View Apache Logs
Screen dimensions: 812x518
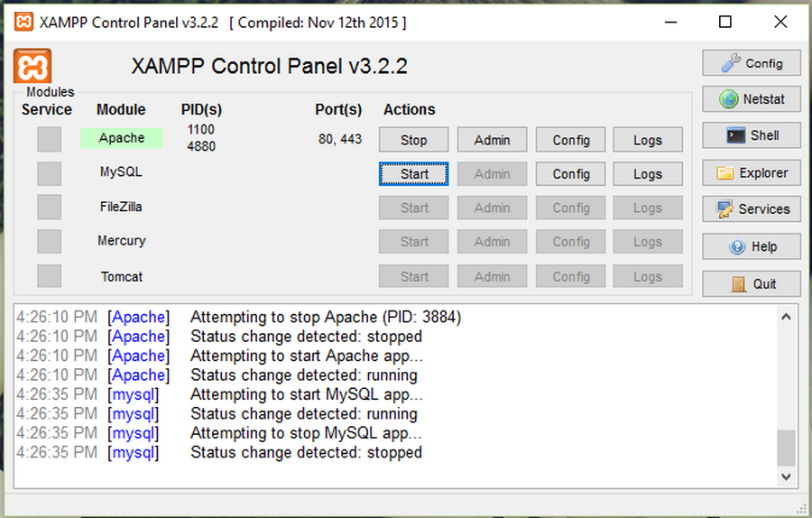[648, 140]
